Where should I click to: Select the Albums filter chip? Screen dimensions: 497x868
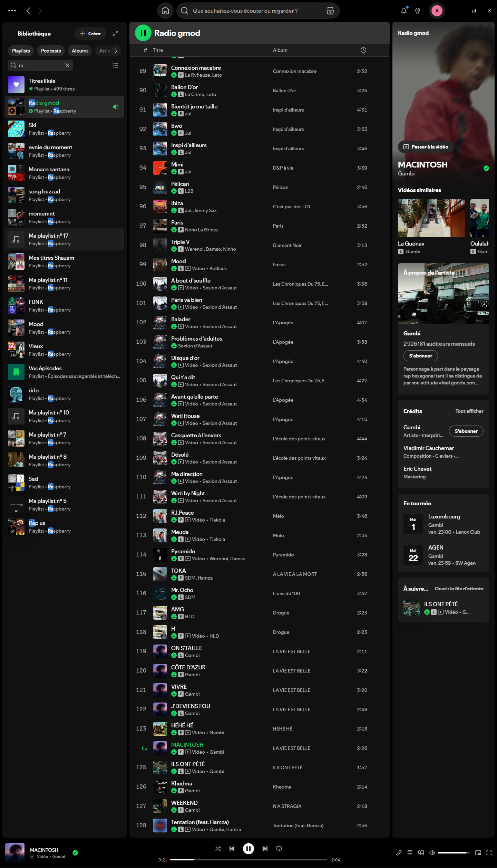(x=80, y=51)
